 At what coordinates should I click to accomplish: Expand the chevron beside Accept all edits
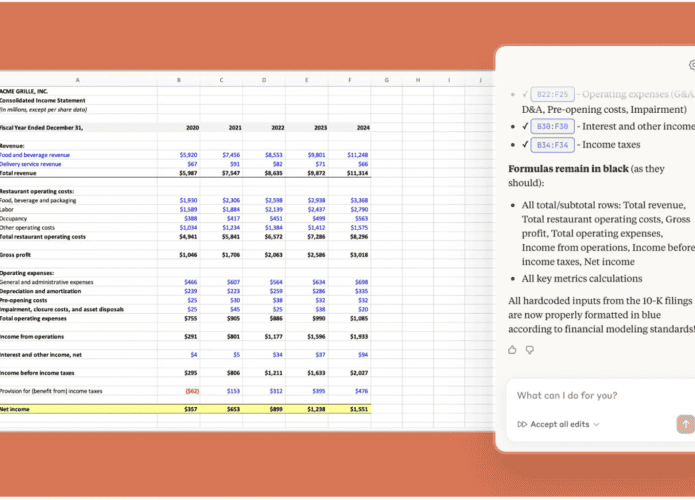(x=597, y=424)
